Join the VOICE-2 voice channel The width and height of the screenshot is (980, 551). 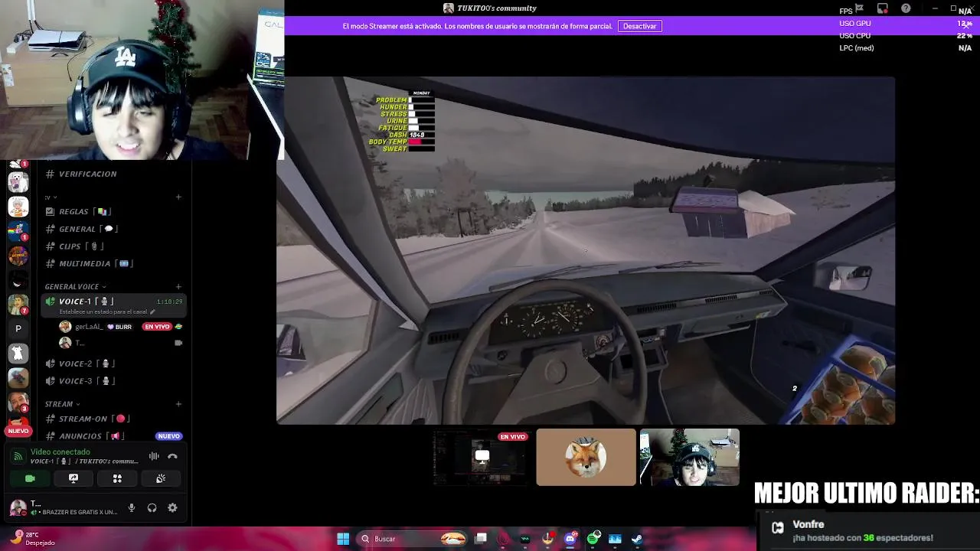[112, 364]
